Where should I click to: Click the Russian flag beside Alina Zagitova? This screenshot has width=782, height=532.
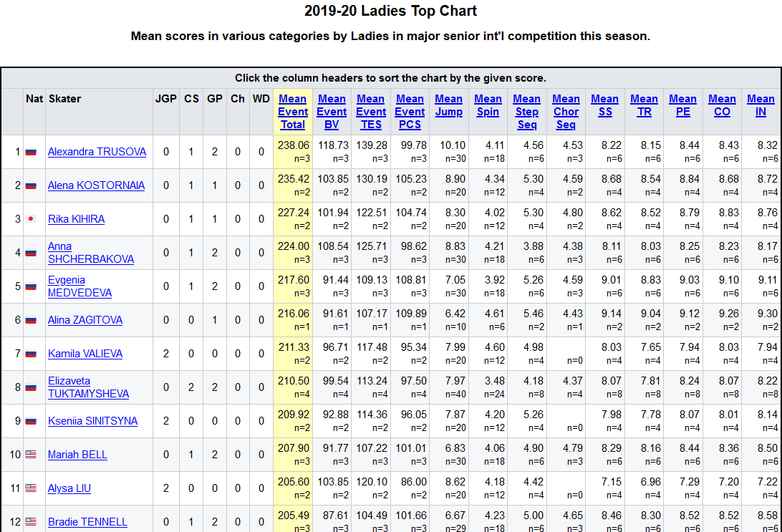[x=31, y=320]
